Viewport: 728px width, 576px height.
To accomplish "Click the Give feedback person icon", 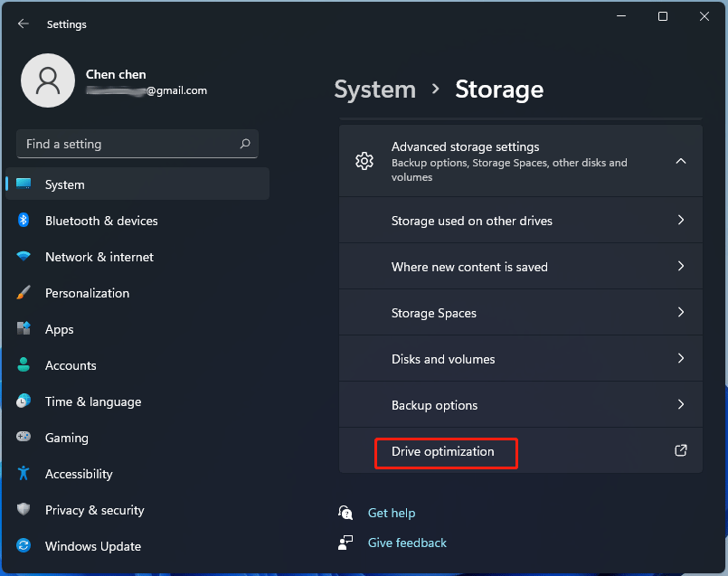I will (x=345, y=543).
